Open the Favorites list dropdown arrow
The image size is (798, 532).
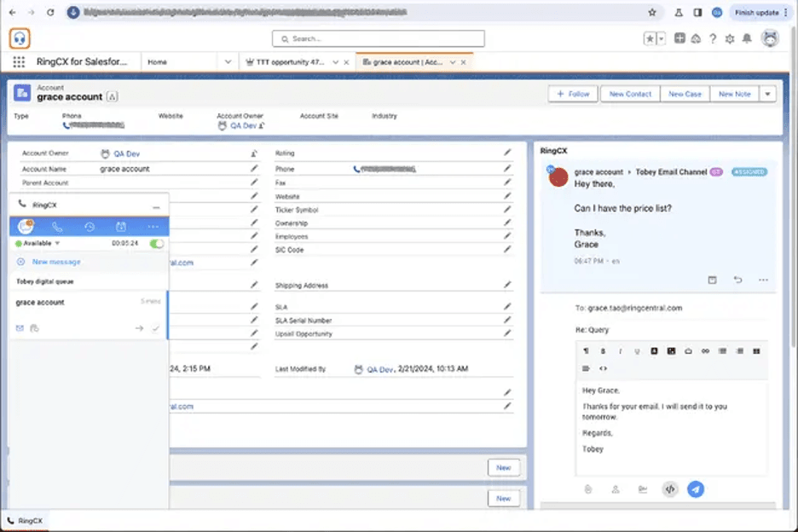click(661, 38)
